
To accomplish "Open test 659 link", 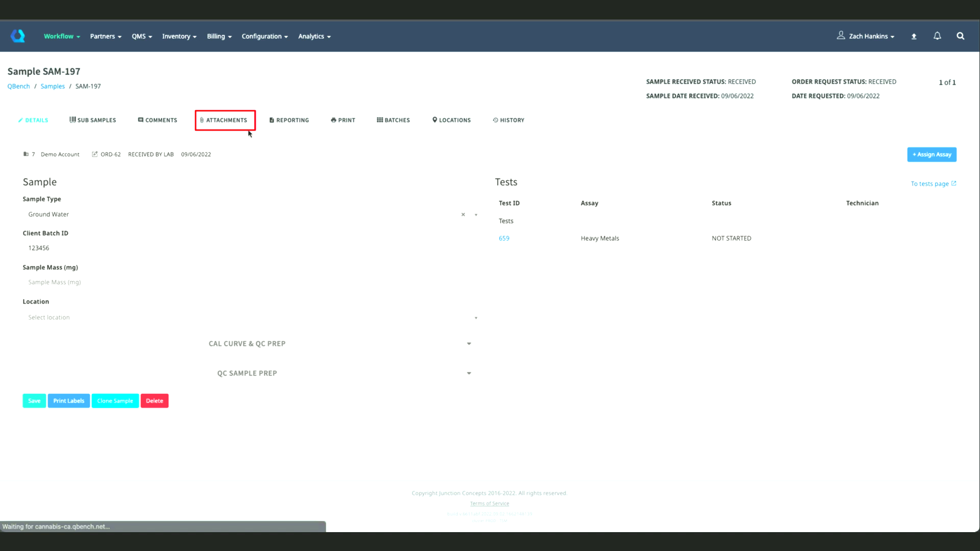I will [x=504, y=238].
